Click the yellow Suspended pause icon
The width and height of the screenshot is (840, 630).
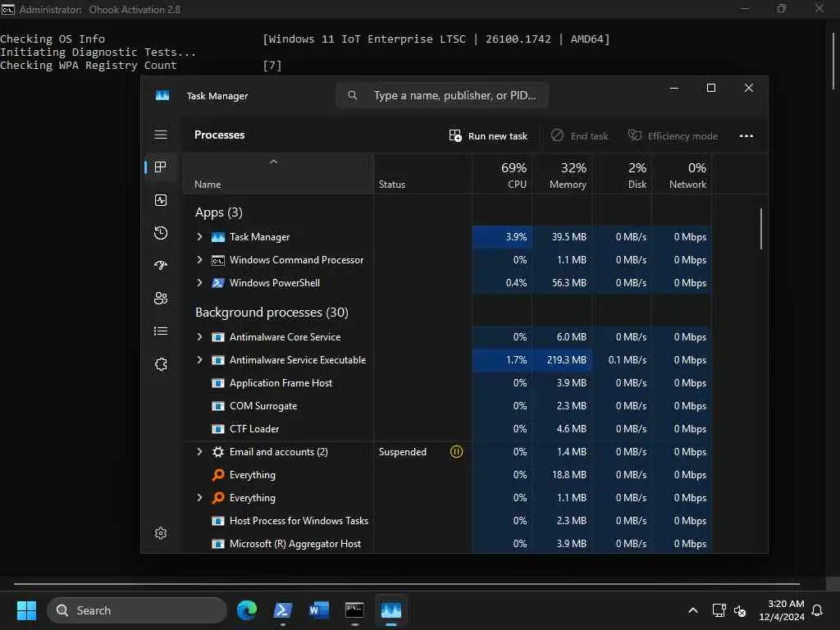point(456,452)
